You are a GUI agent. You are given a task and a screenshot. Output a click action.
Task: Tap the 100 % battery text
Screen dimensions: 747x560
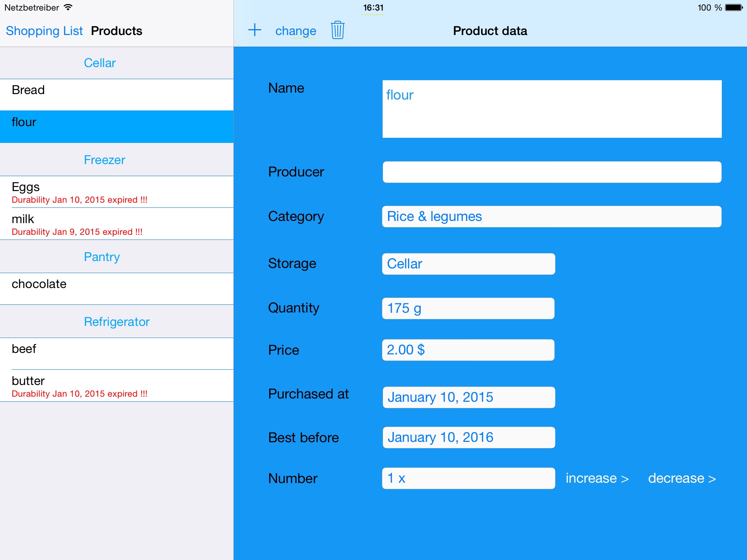pyautogui.click(x=709, y=8)
